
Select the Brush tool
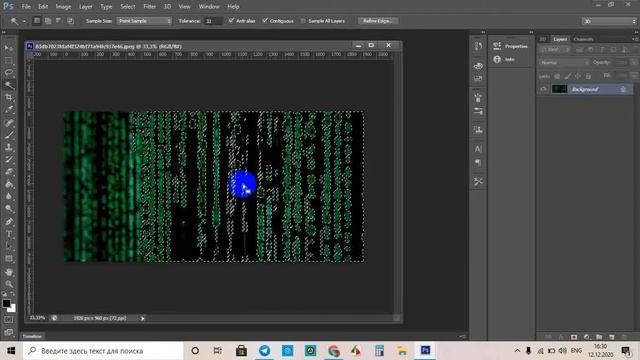9,135
